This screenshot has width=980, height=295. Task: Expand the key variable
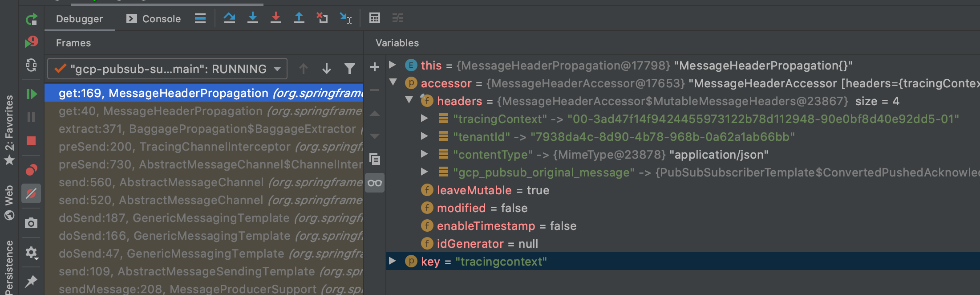[393, 261]
